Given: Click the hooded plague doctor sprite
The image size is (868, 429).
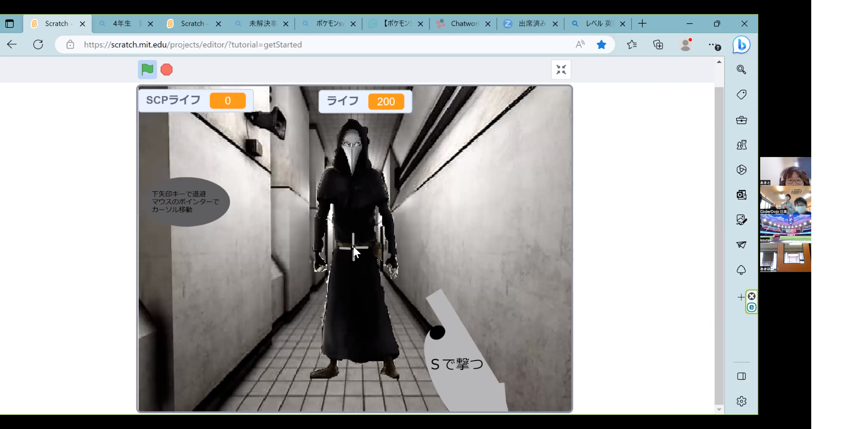Looking at the screenshot, I should tap(354, 248).
